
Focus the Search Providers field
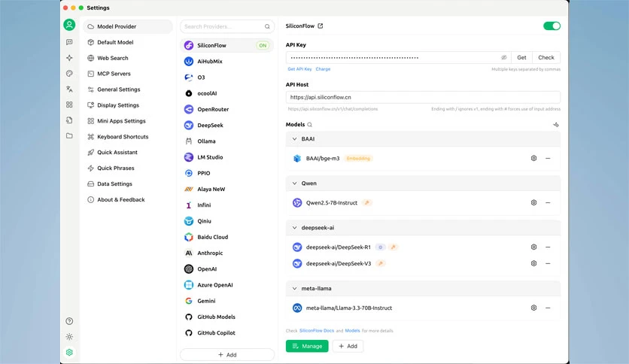coord(227,26)
